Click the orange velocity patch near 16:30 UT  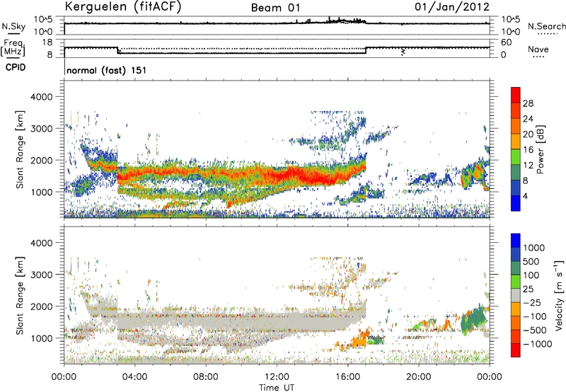(361, 340)
